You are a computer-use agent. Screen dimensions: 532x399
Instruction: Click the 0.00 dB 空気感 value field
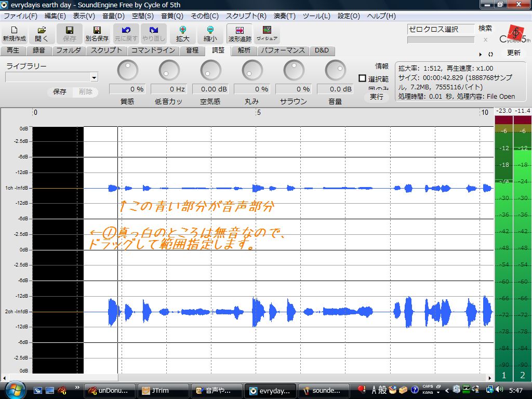210,89
